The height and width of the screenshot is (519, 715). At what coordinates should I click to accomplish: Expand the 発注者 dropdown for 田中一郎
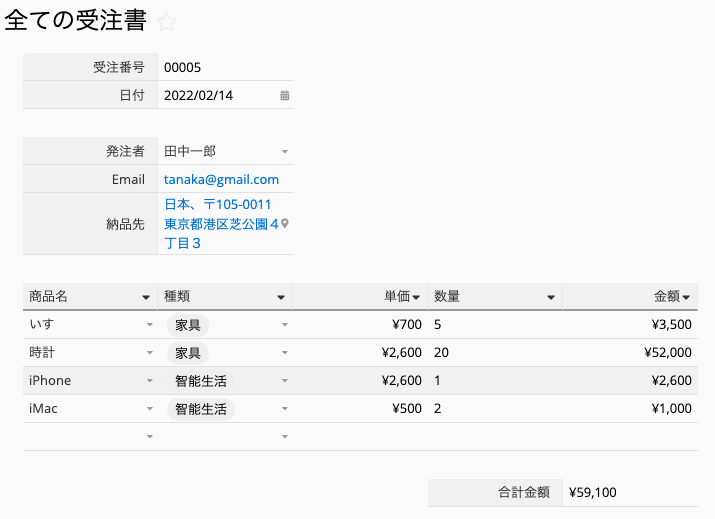284,152
